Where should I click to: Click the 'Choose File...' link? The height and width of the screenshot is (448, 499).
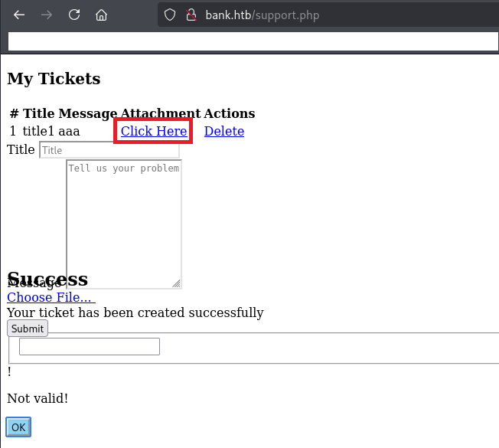(49, 297)
